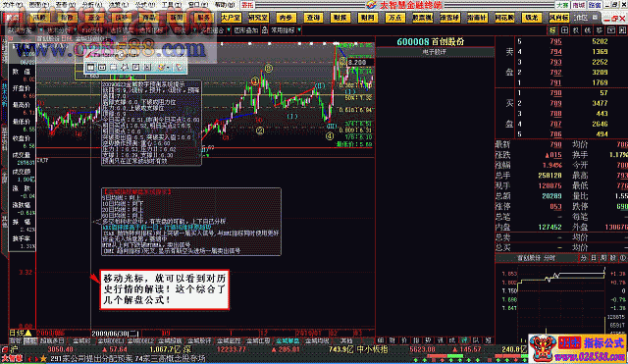Expand the 常用指标 dropdown arrow

coord(299,30)
